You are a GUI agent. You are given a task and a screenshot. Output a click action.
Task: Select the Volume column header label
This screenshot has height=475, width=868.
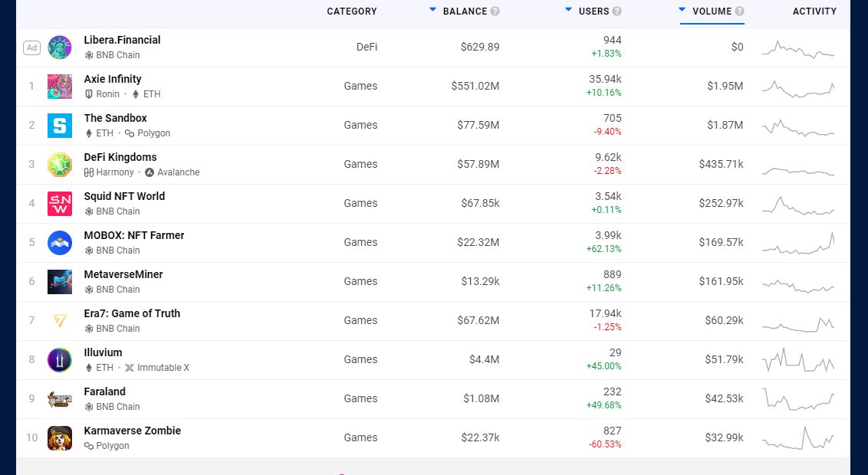(x=712, y=11)
